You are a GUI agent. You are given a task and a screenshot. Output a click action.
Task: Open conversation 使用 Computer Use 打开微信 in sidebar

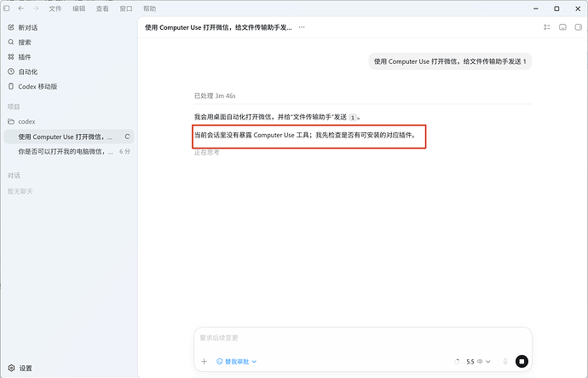69,137
